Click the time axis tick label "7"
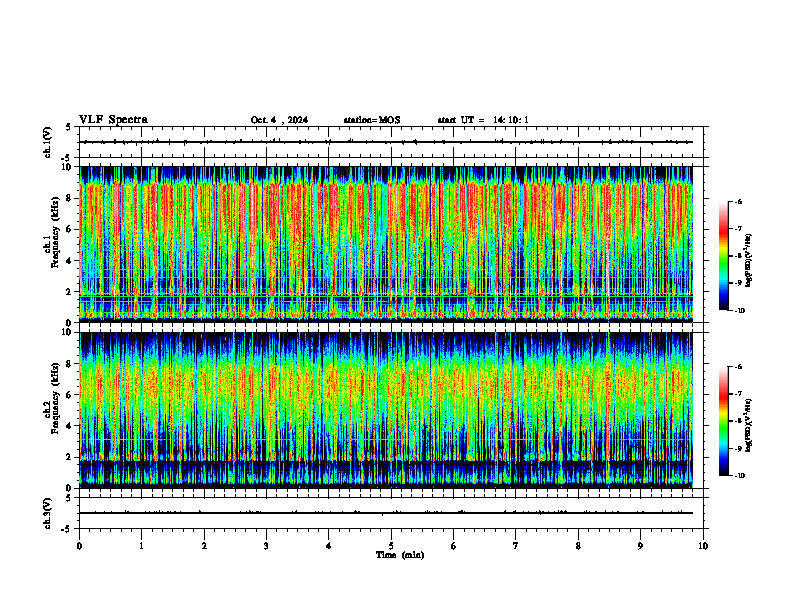This screenshot has width=792, height=612. [516, 546]
